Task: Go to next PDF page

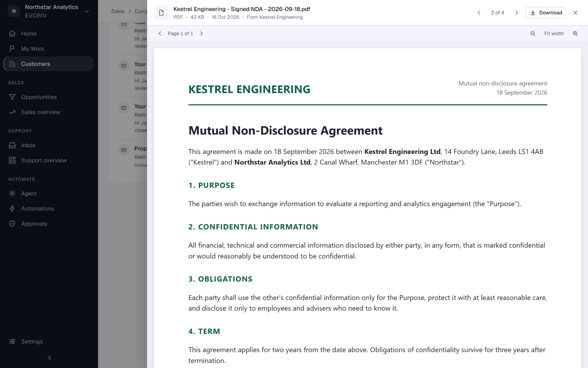Action: [201, 33]
